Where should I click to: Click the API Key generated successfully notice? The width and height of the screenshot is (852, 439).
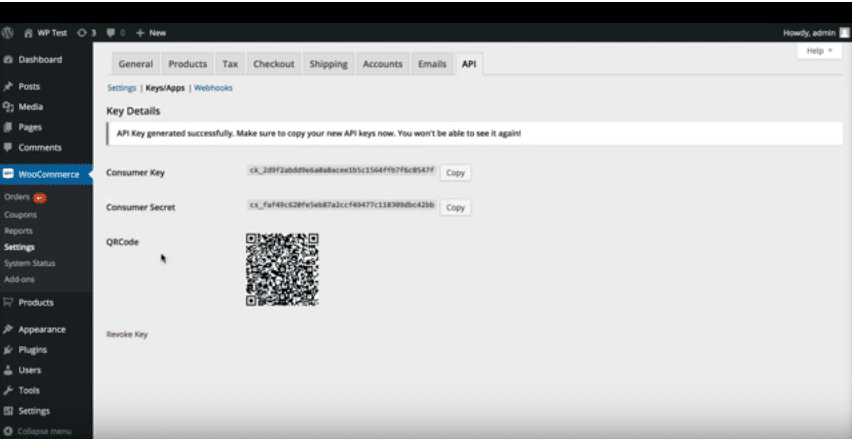475,134
